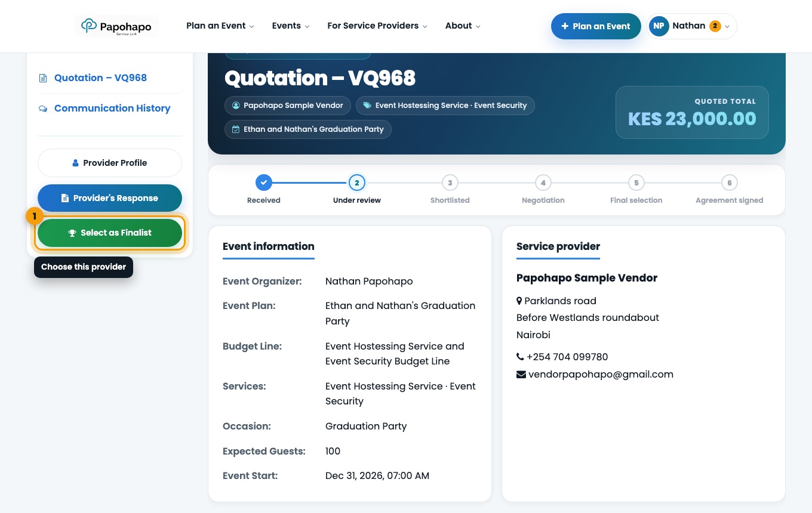Go to Communication History
Viewport: 812px width, 513px height.
click(x=112, y=109)
